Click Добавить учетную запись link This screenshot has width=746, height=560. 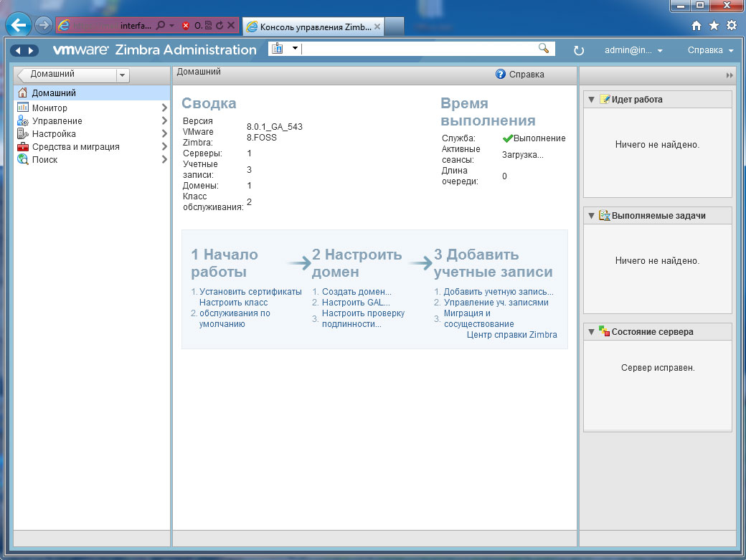[498, 292]
